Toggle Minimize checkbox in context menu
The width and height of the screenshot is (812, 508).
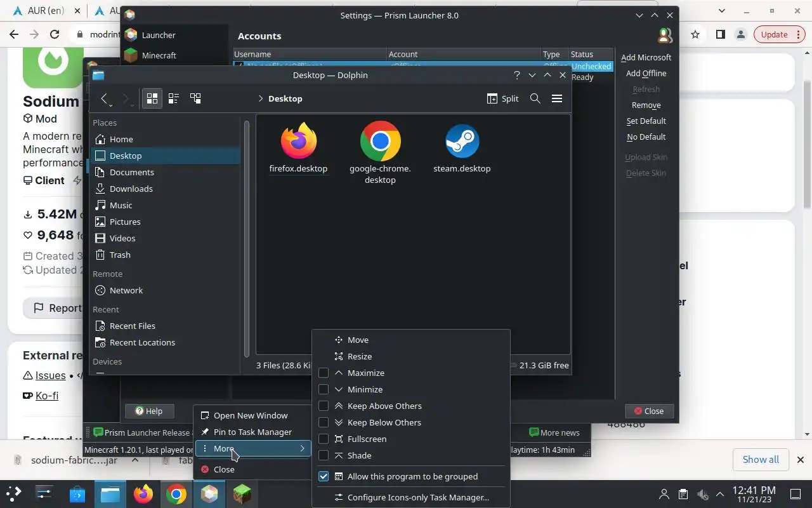click(x=324, y=389)
